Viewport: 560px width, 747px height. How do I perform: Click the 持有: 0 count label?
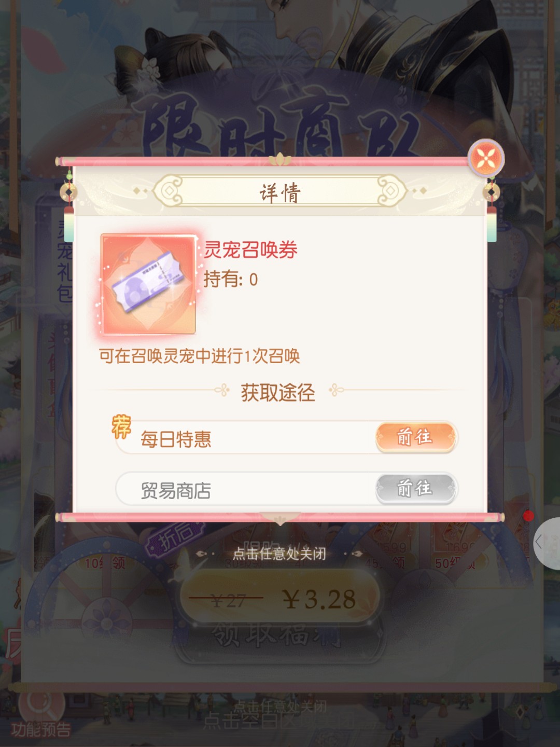coord(231,280)
